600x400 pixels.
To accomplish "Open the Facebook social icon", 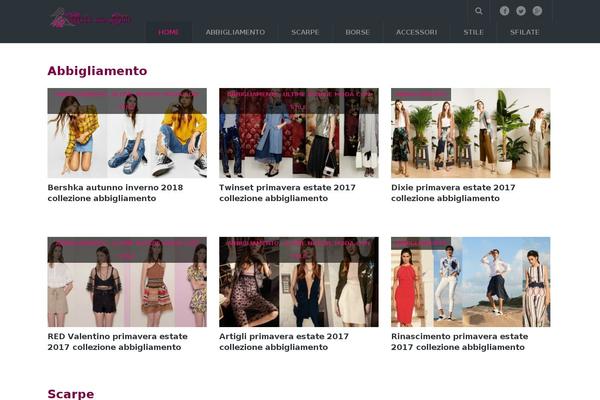I will [504, 11].
